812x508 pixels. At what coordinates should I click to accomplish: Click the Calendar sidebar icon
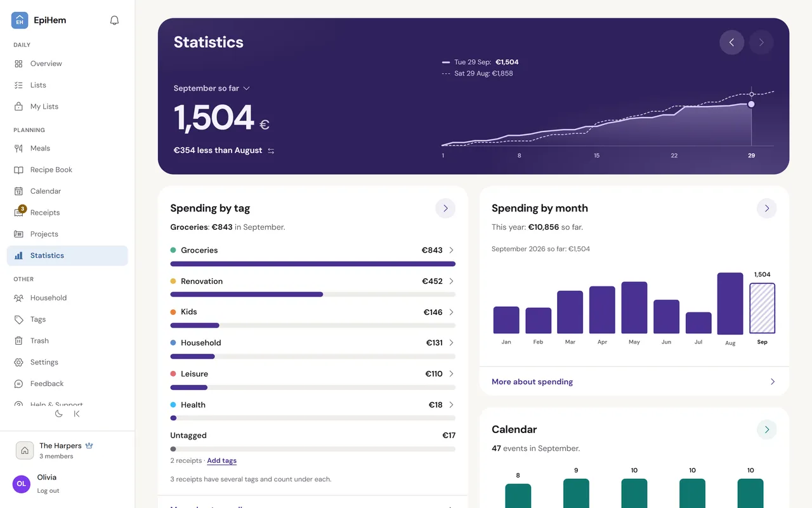(18, 191)
